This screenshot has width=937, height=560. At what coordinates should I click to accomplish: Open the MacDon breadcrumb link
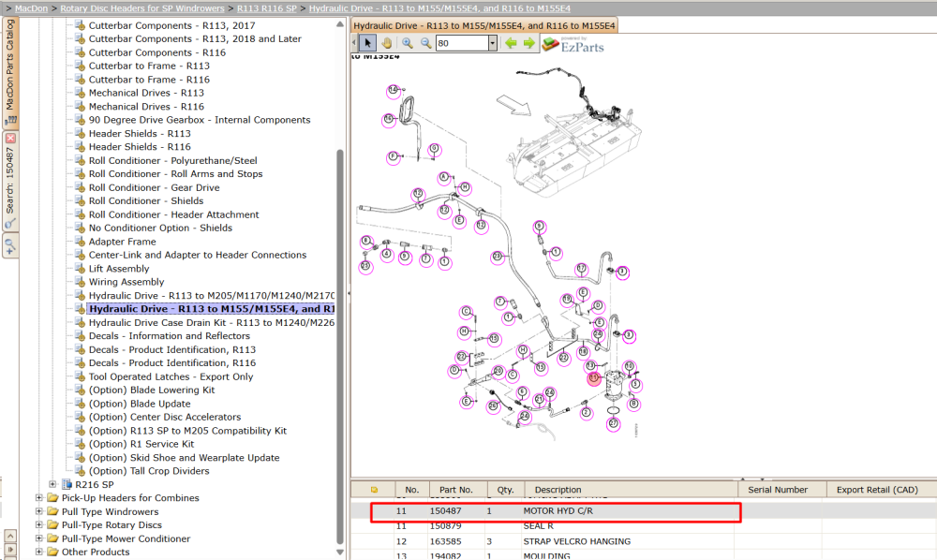pos(31,8)
